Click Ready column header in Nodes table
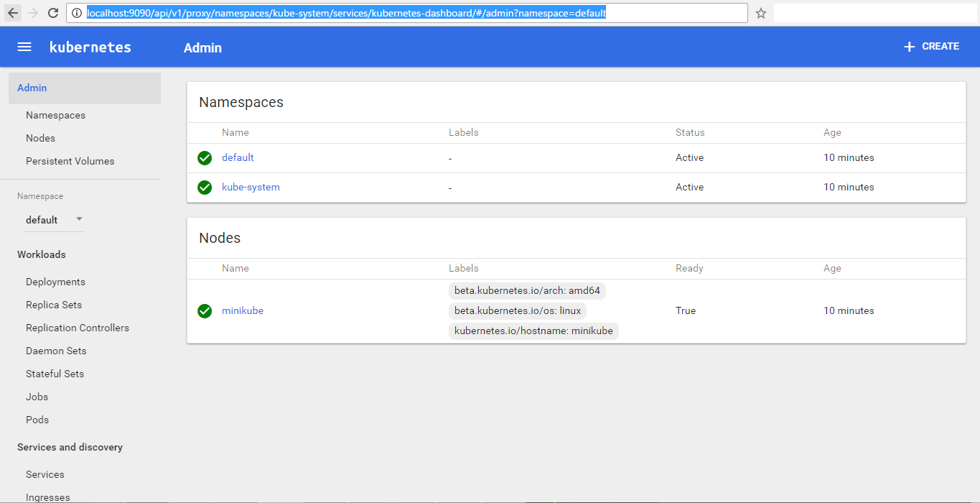980x503 pixels. 689,268
